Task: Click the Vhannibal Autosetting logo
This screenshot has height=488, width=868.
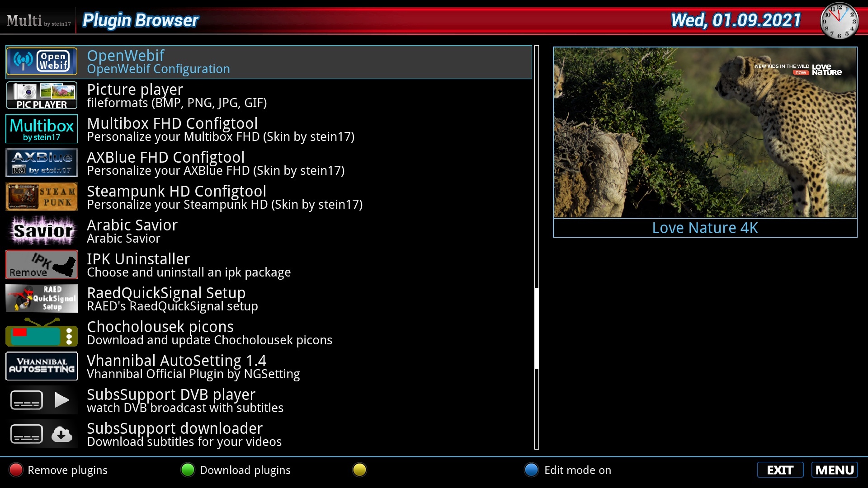Action: tap(42, 366)
